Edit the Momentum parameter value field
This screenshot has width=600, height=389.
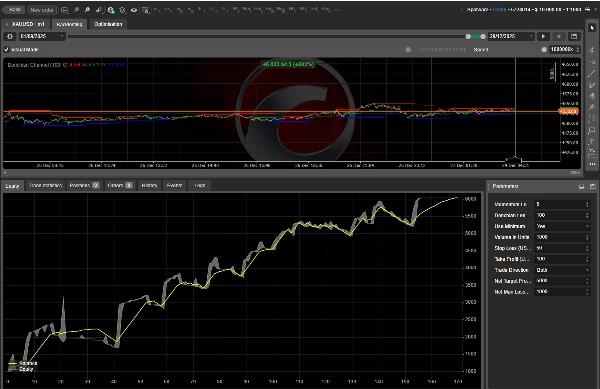tap(562, 204)
